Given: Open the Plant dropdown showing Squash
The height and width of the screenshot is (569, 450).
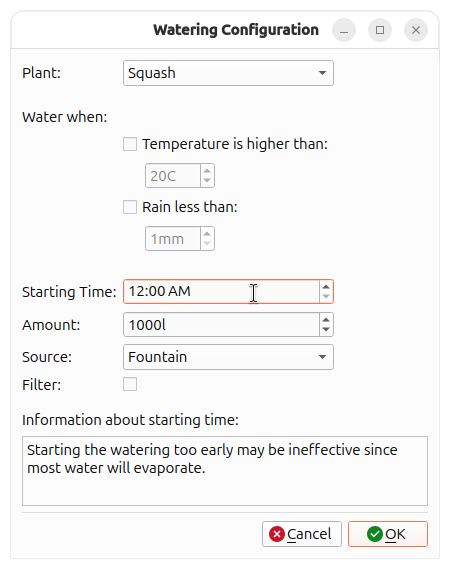Looking at the screenshot, I should click(228, 73).
